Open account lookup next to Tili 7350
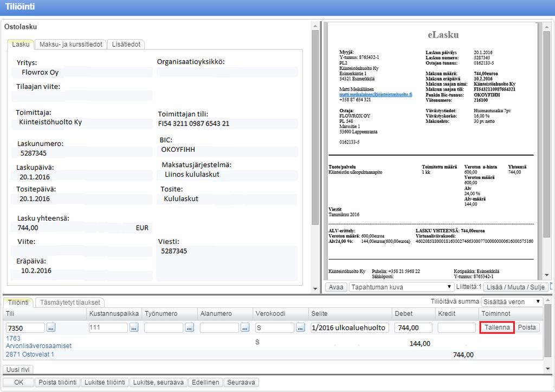555x392 pixels. click(x=51, y=327)
